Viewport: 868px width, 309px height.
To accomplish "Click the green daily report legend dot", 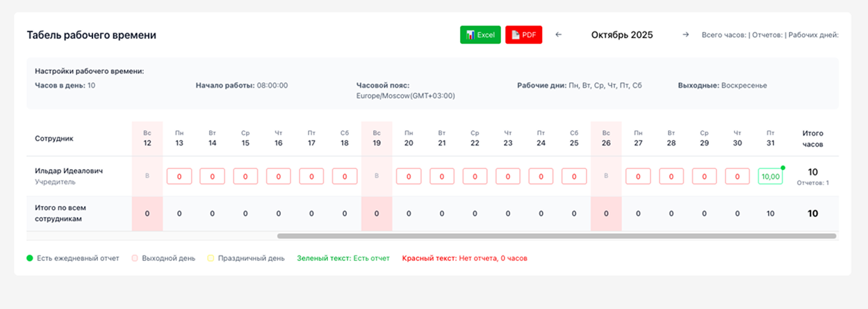I will (30, 258).
